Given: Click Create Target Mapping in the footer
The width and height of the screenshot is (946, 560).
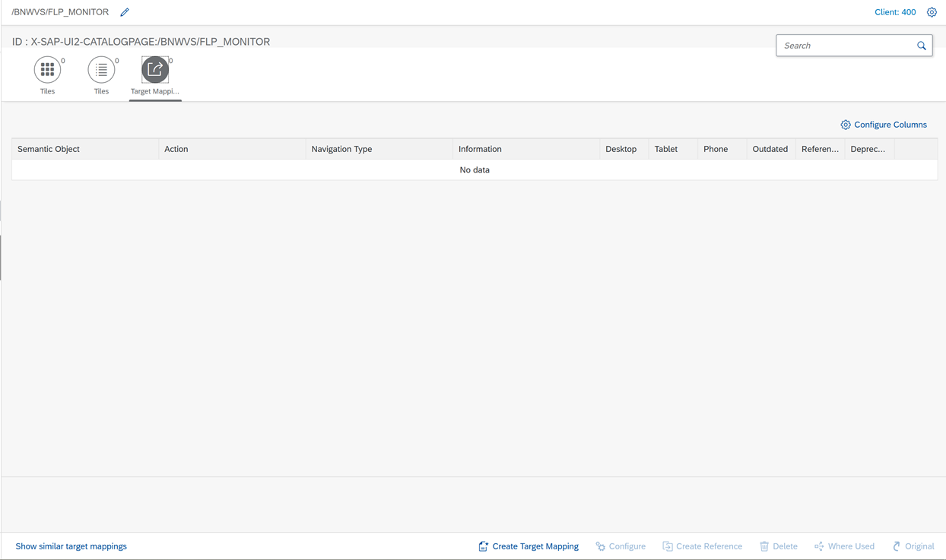Looking at the screenshot, I should [528, 546].
